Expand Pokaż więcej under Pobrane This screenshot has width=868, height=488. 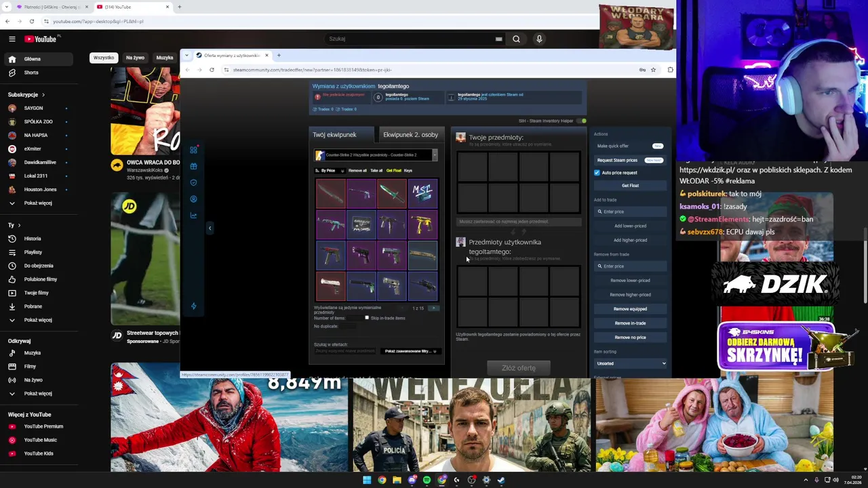38,320
